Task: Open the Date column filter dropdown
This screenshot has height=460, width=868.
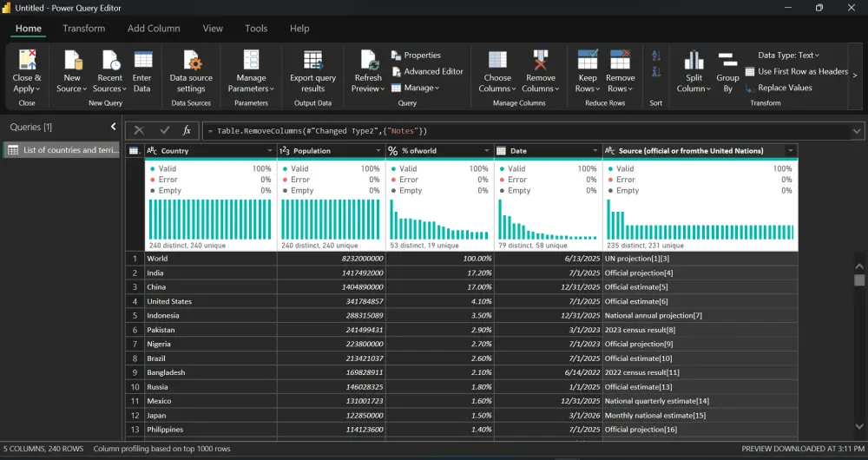Action: [595, 150]
